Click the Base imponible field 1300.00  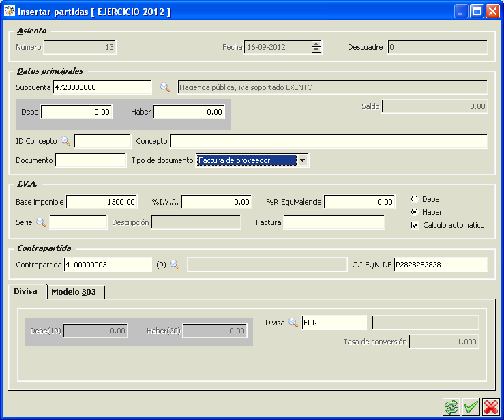click(102, 202)
